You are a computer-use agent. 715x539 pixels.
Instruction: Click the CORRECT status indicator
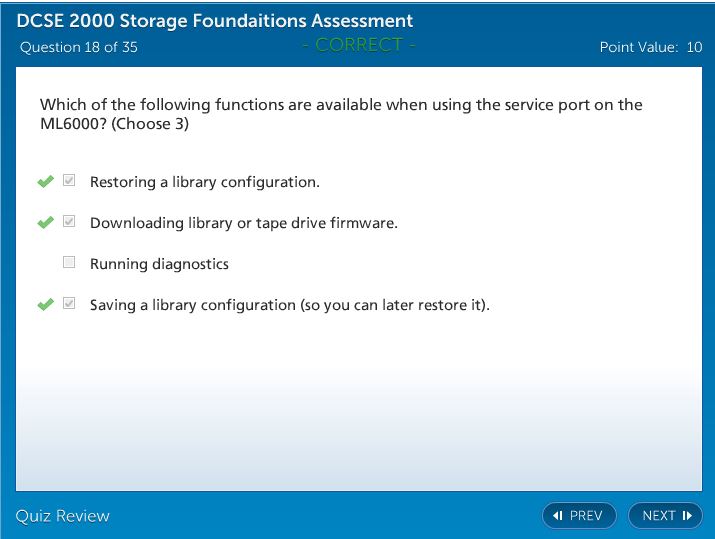358,45
